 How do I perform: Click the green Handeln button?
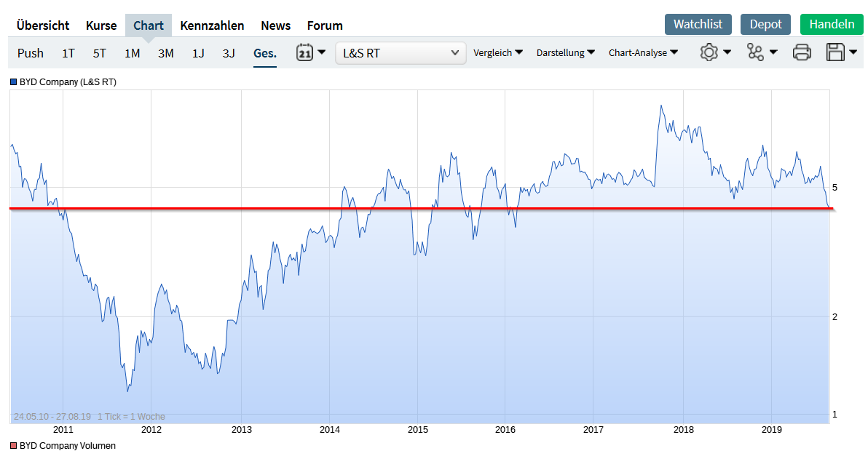[x=831, y=24]
